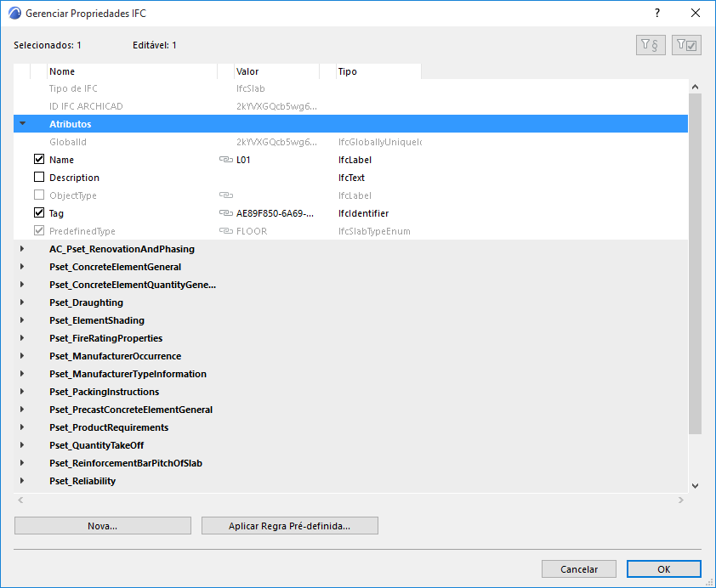Click the Valor column header

(276, 71)
